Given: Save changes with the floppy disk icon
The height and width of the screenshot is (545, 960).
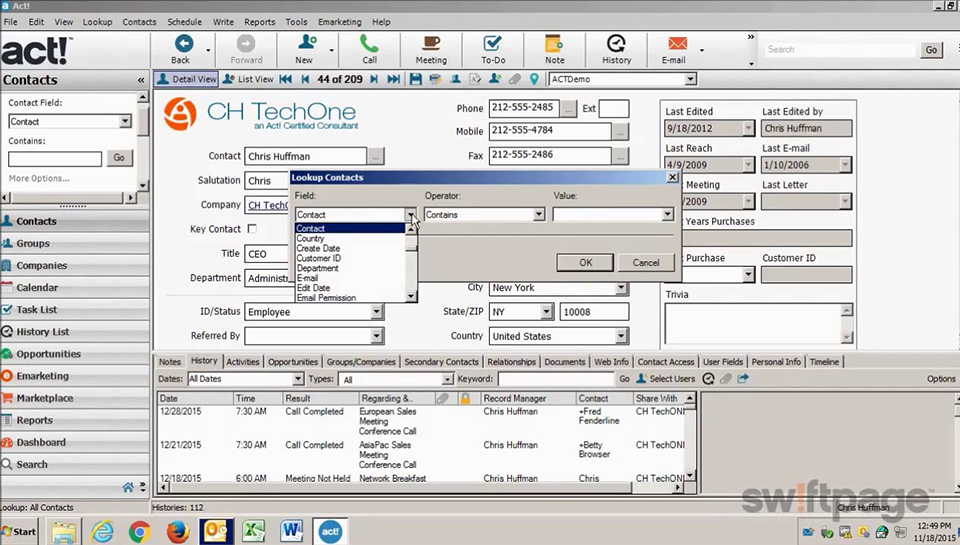Looking at the screenshot, I should click(416, 79).
